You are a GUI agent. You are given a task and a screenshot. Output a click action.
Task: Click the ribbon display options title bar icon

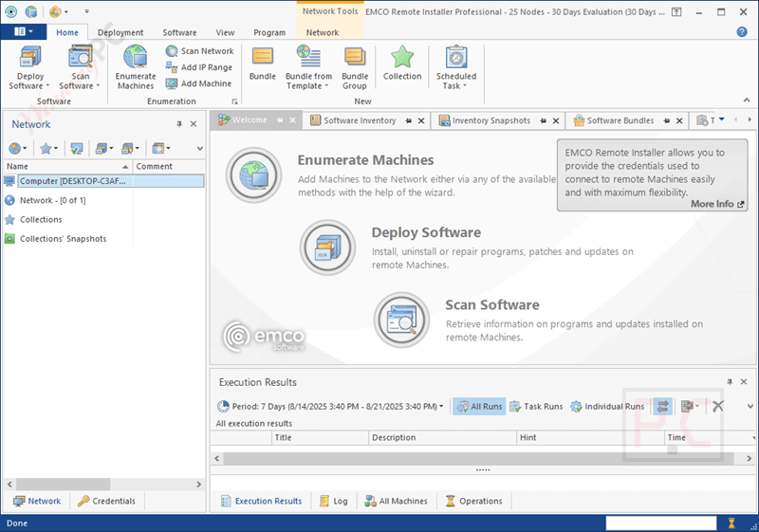[x=676, y=12]
